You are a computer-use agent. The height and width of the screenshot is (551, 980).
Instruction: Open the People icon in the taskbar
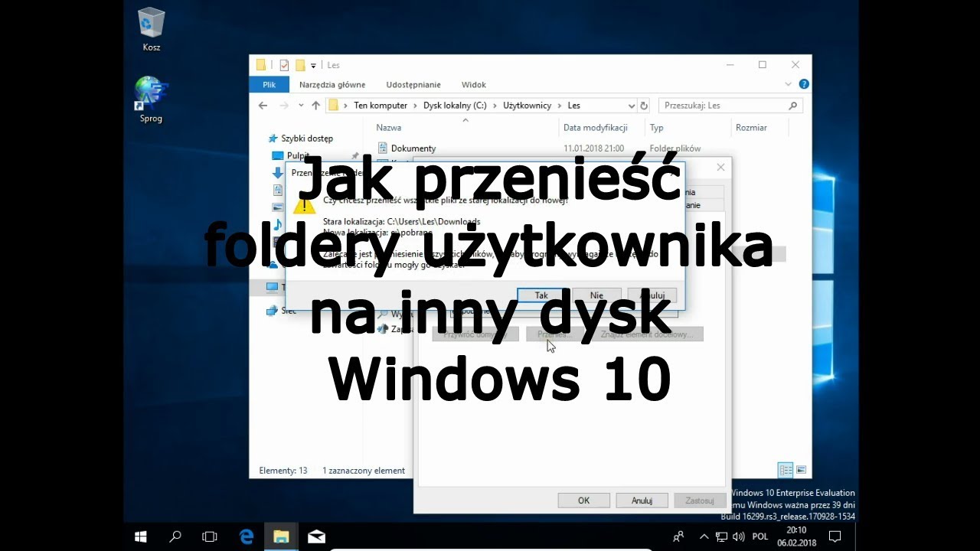(x=678, y=537)
